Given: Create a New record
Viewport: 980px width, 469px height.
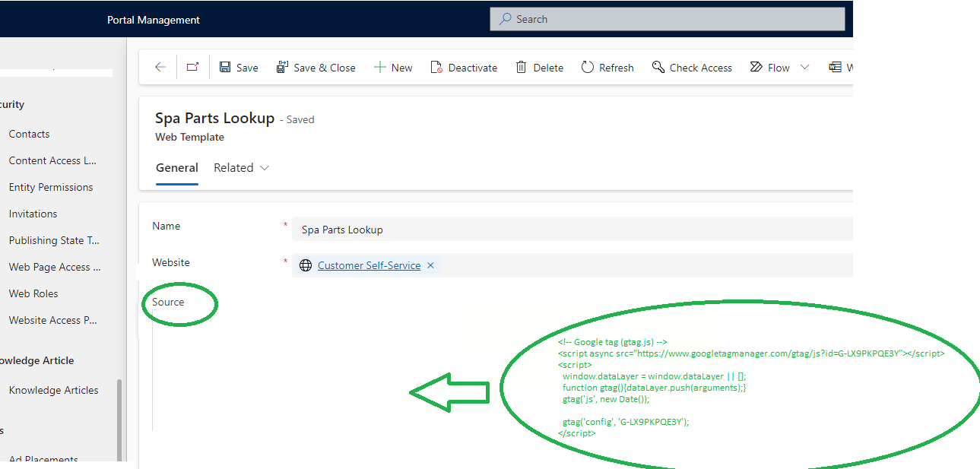Looking at the screenshot, I should click(x=393, y=68).
